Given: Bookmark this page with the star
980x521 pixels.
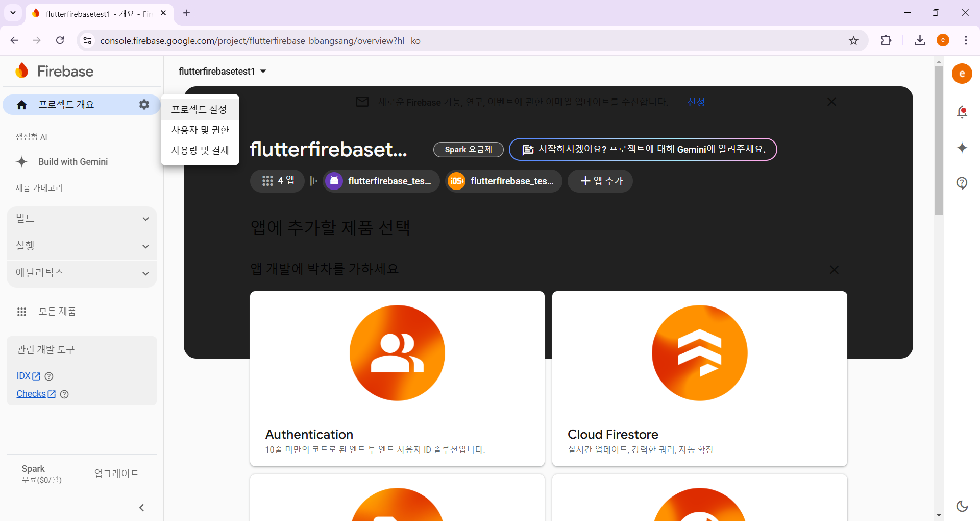Looking at the screenshot, I should (x=853, y=40).
